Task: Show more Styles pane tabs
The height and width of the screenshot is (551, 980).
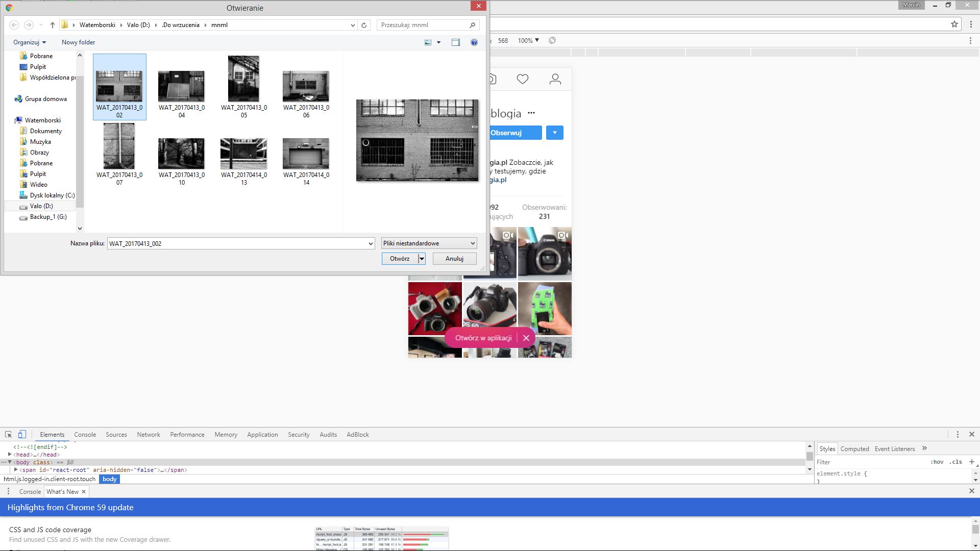Action: pos(924,448)
